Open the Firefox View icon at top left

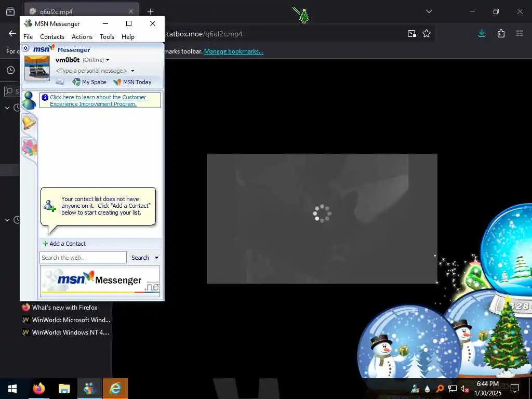(x=10, y=11)
